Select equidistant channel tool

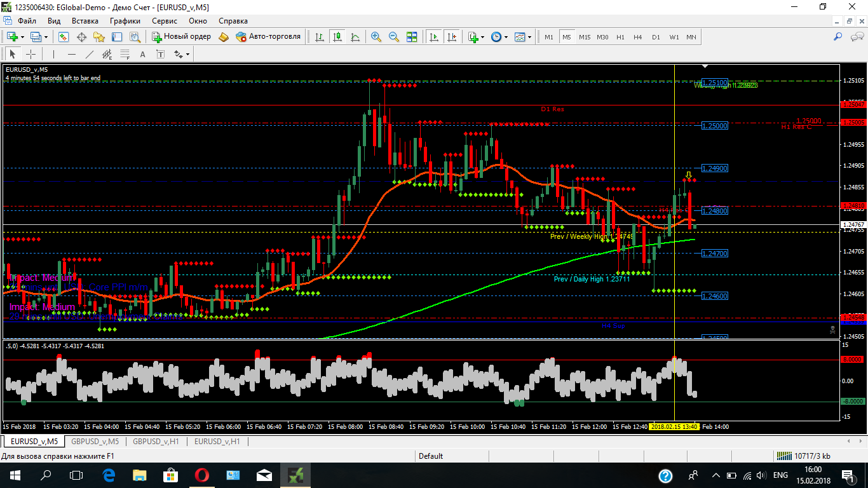pyautogui.click(x=107, y=54)
